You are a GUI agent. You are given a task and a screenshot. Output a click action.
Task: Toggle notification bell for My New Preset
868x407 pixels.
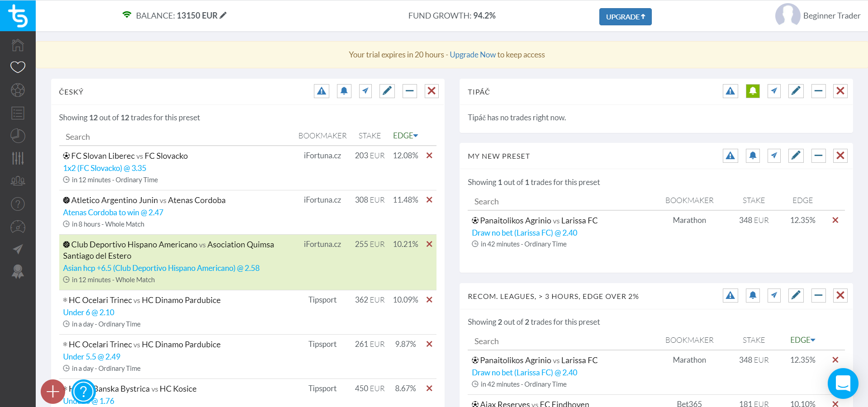(x=753, y=156)
